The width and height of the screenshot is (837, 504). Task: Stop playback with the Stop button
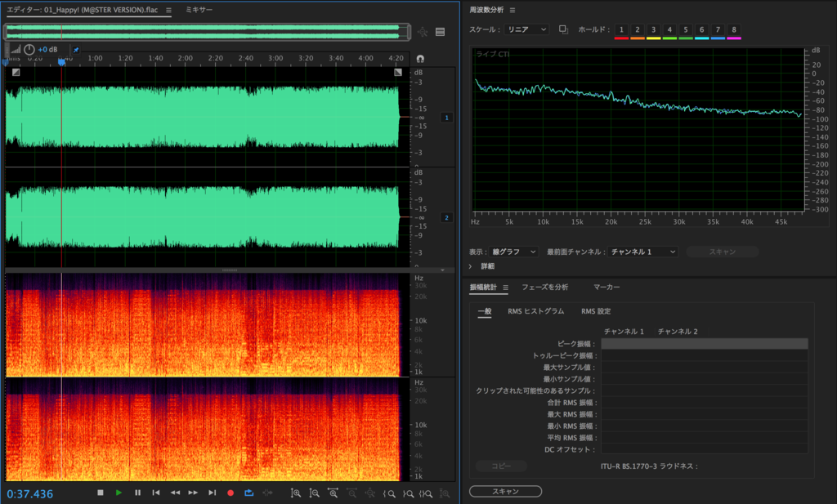pos(101,493)
